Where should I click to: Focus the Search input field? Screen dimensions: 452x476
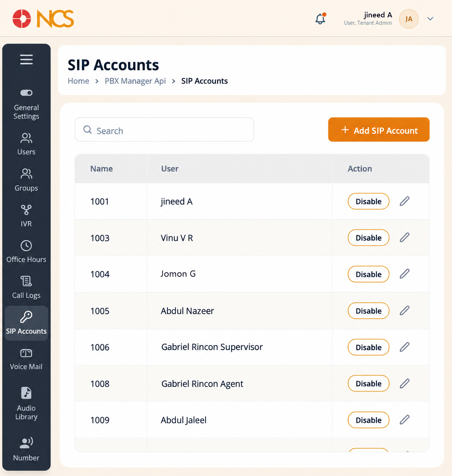click(x=164, y=129)
